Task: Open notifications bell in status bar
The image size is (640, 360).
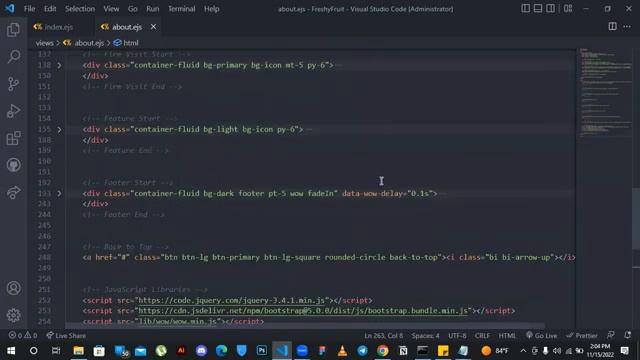Action: pyautogui.click(x=628, y=335)
